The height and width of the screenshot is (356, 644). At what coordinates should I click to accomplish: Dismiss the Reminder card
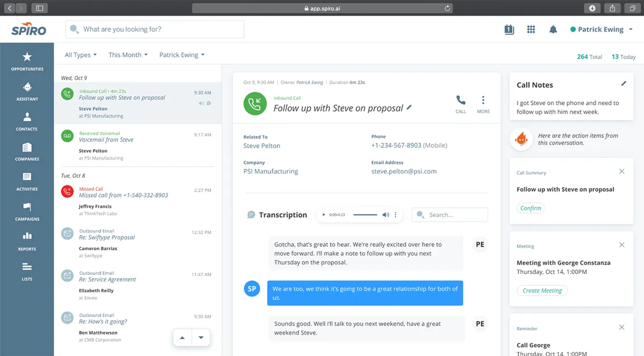621,327
